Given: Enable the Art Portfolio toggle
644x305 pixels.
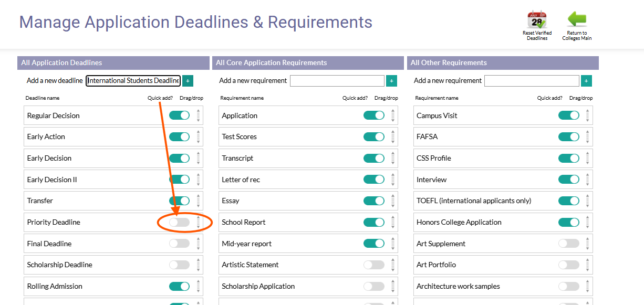Looking at the screenshot, I should point(569,265).
